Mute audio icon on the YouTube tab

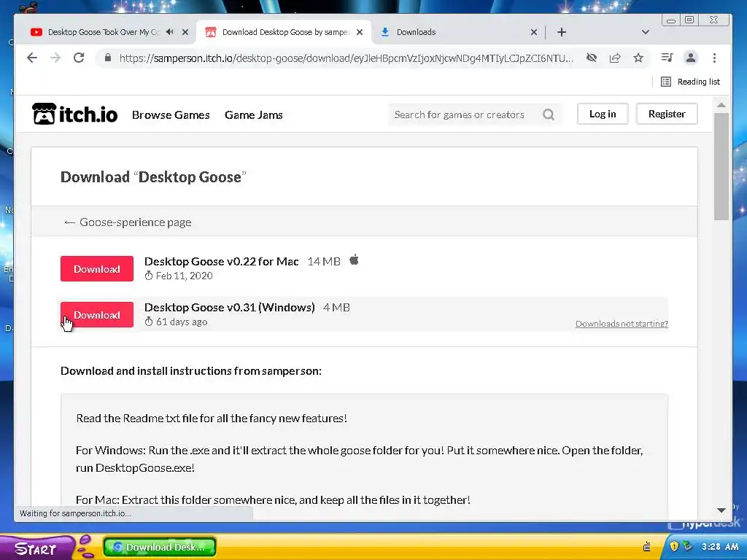169,32
